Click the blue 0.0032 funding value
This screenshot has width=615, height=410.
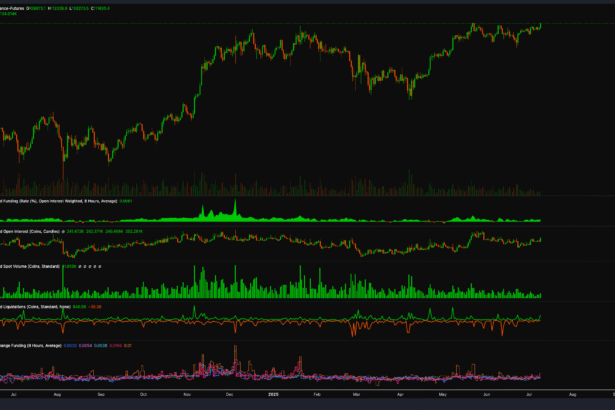click(x=70, y=345)
